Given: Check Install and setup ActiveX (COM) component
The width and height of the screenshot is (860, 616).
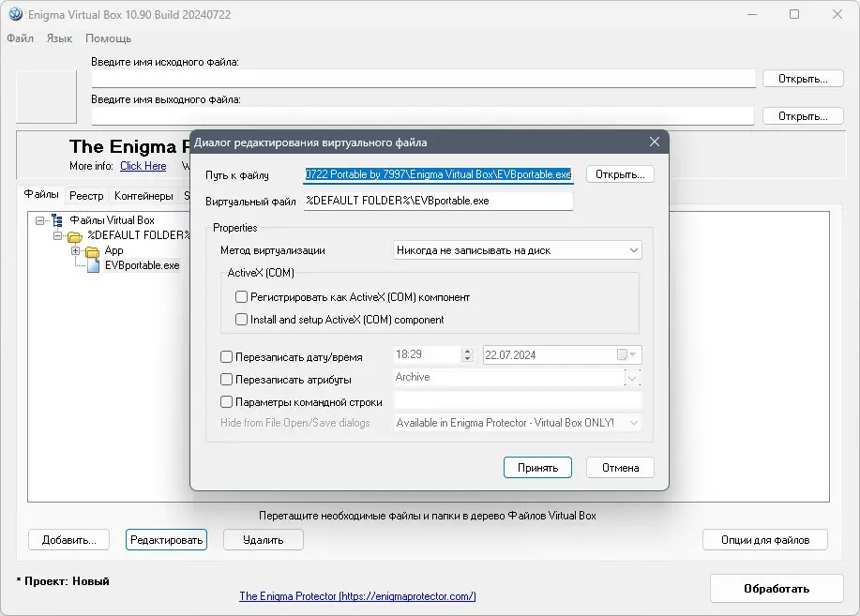Looking at the screenshot, I should (241, 319).
